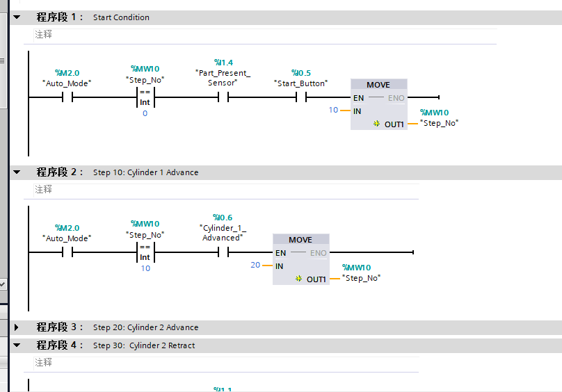
Task: Select the Int equals comparator in network 2
Action: click(x=145, y=252)
